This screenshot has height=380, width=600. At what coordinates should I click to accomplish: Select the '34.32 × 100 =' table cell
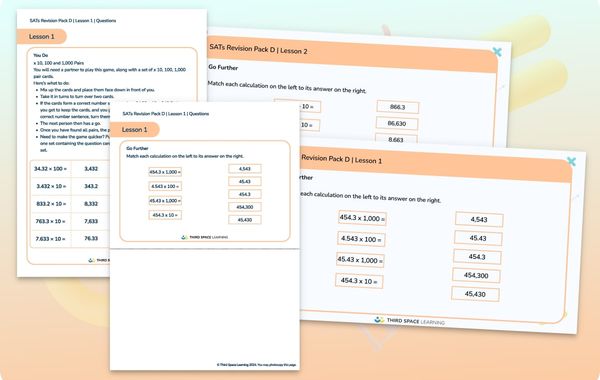[x=51, y=169]
